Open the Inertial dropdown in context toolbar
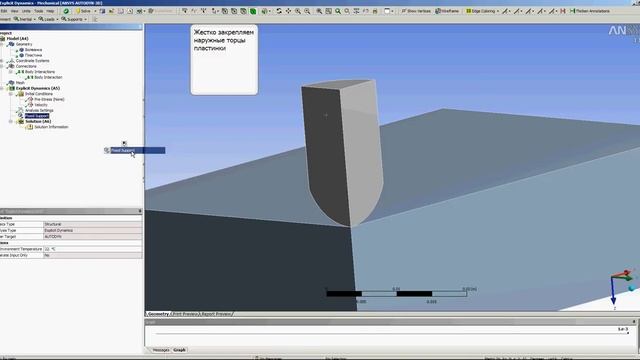This screenshot has width=640, height=360. pyautogui.click(x=24, y=19)
